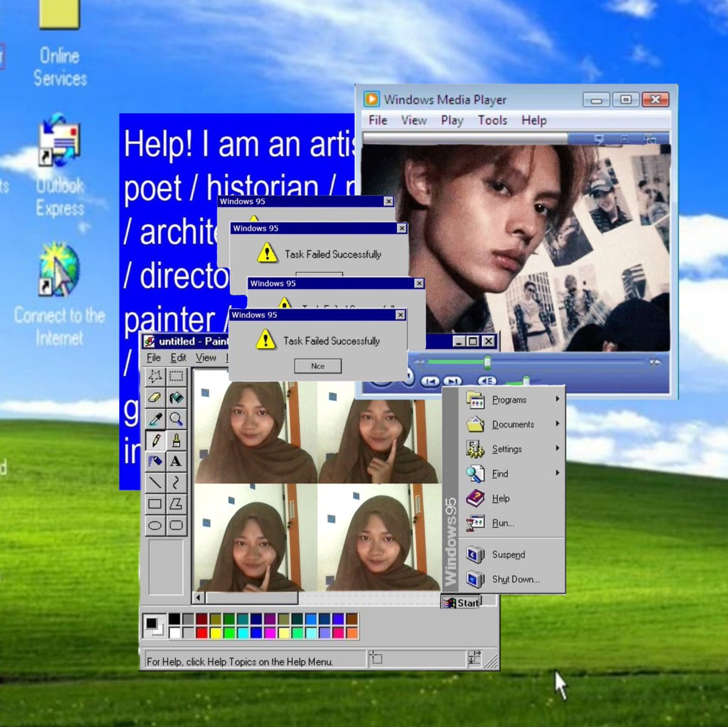This screenshot has width=728, height=727.
Task: Select the straight Line tool in Paint
Action: point(155,483)
